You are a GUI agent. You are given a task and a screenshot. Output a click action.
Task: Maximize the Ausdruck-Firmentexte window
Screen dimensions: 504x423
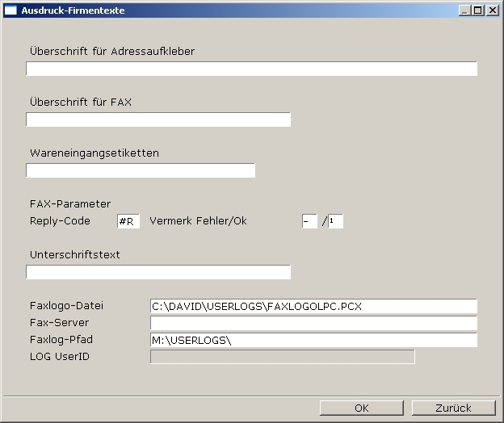(479, 10)
